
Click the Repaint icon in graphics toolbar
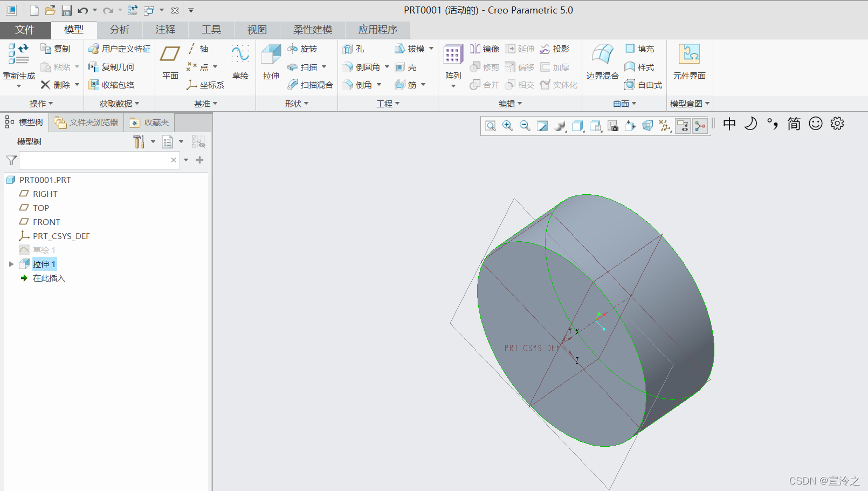pos(542,126)
